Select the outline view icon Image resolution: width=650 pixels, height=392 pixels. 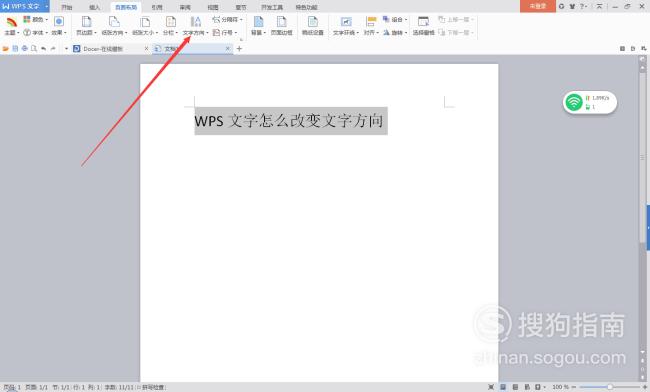pyautogui.click(x=515, y=387)
